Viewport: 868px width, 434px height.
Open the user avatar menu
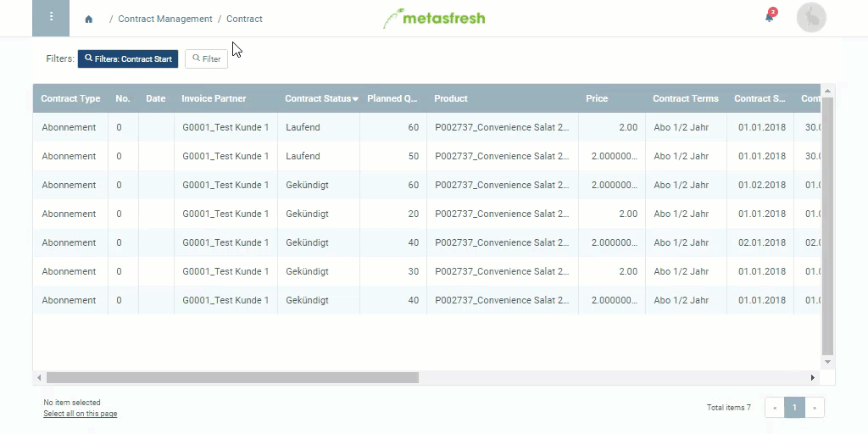[811, 18]
